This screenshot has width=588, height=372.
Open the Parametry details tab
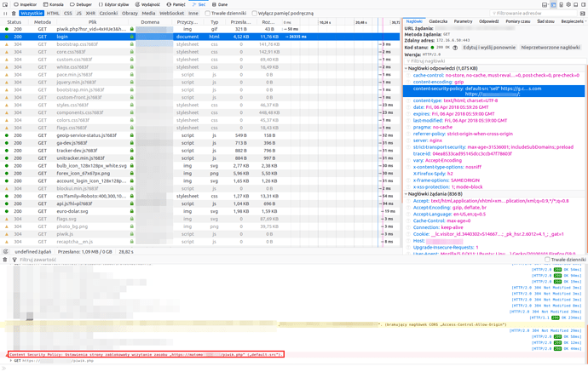point(463,21)
